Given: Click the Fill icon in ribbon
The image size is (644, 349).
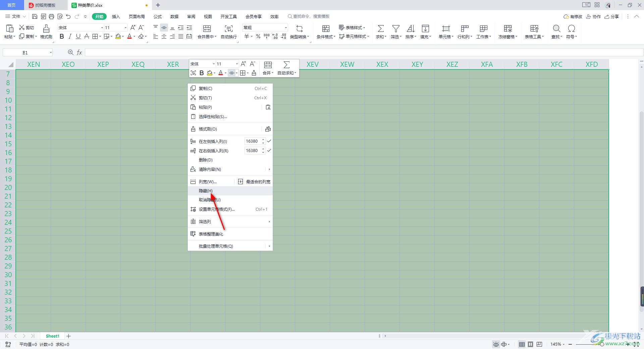Looking at the screenshot, I should pyautogui.click(x=425, y=28).
